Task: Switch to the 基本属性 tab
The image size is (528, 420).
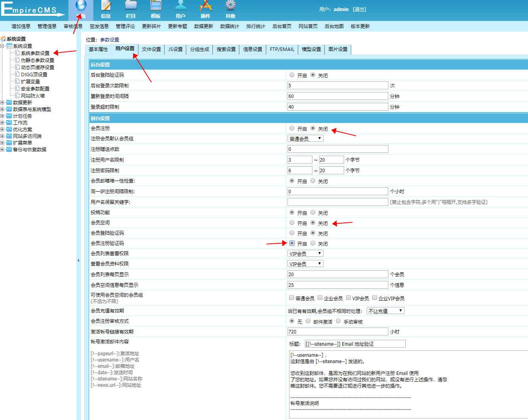Action: pos(98,49)
